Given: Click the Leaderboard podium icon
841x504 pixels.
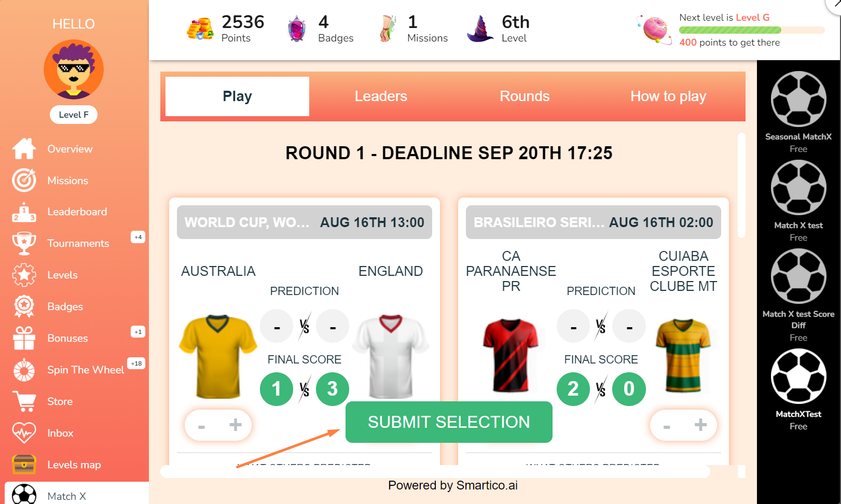Looking at the screenshot, I should point(24,212).
